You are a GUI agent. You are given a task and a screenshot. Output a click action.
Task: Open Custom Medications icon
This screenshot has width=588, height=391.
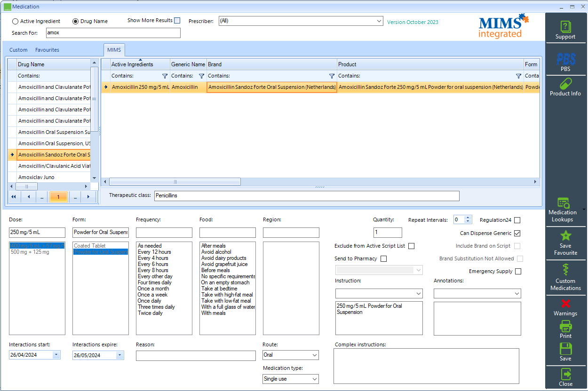[x=565, y=270]
